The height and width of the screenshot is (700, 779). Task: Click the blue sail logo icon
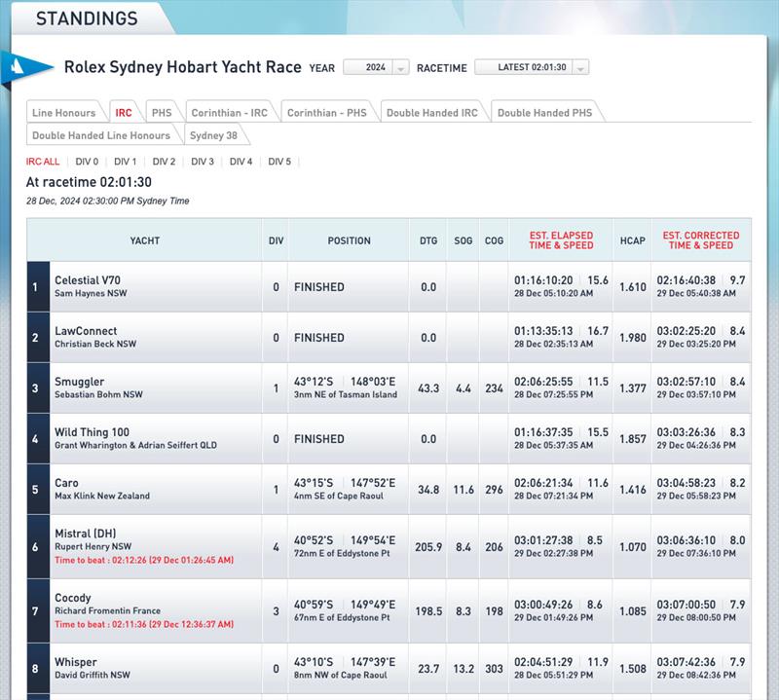[x=26, y=67]
